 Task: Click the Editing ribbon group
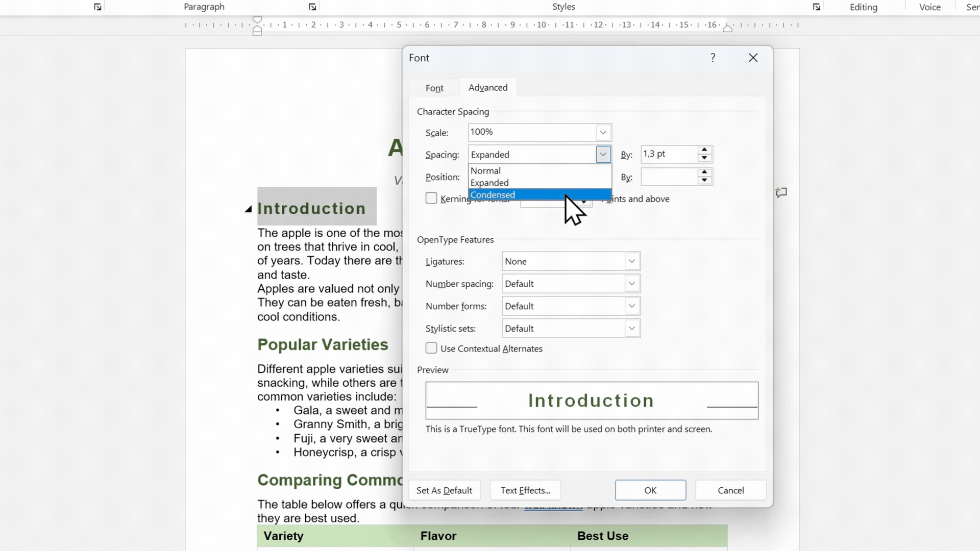click(863, 7)
